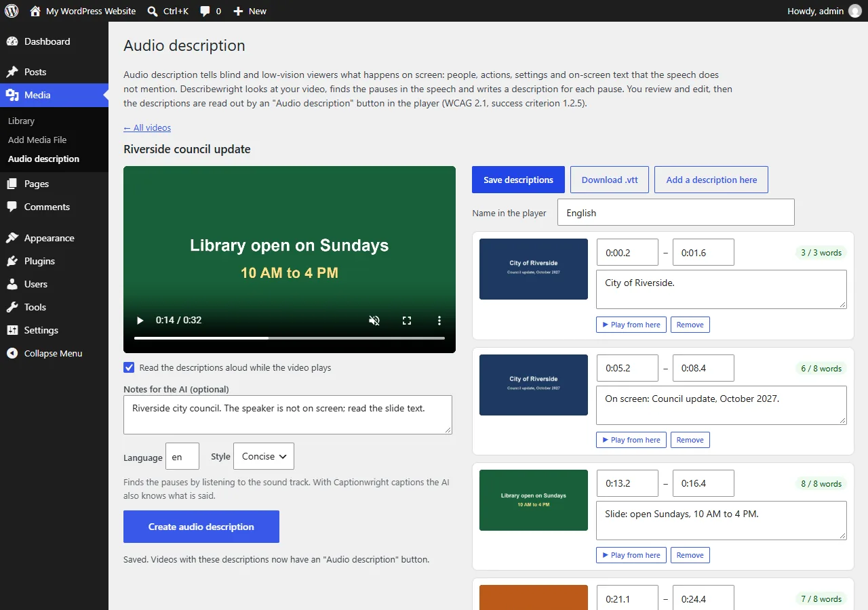Image resolution: width=868 pixels, height=610 pixels.
Task: Open the Style dropdown showing Concise
Action: click(x=264, y=456)
